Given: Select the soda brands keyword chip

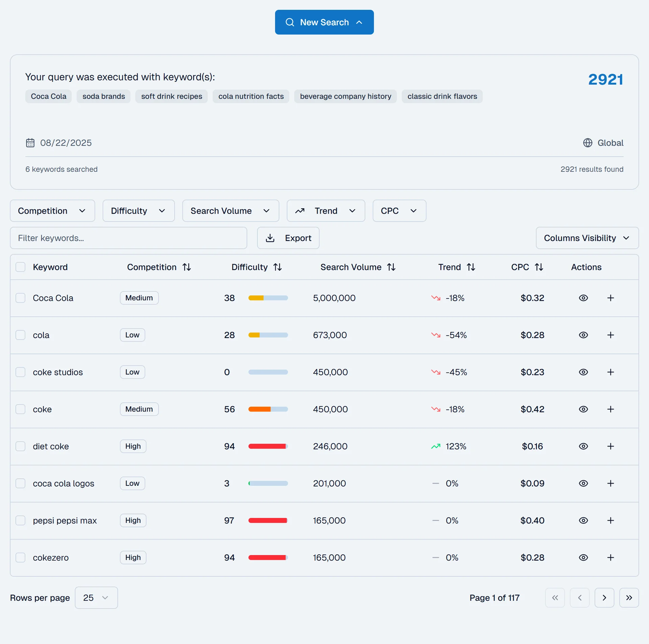Looking at the screenshot, I should [103, 96].
